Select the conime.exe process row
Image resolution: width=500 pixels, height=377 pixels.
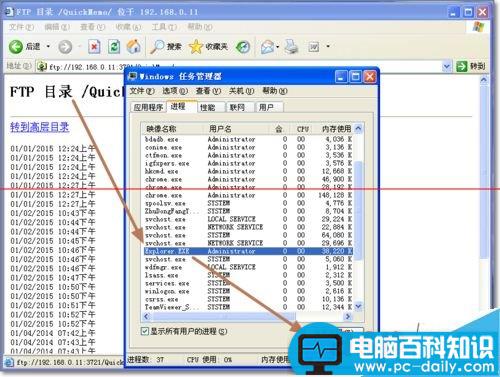248,147
